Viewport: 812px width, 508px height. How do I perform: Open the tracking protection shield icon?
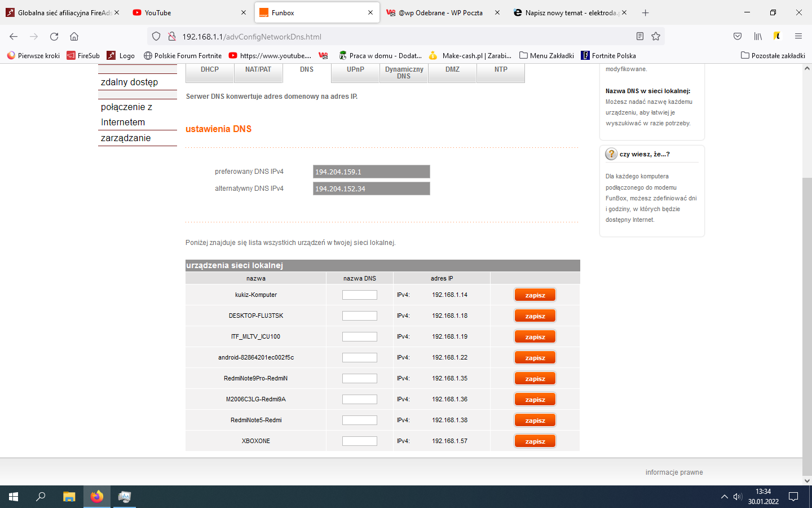(156, 37)
